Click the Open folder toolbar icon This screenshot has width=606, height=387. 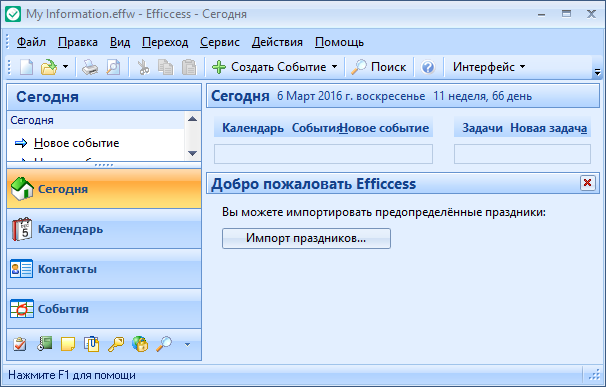click(x=49, y=67)
